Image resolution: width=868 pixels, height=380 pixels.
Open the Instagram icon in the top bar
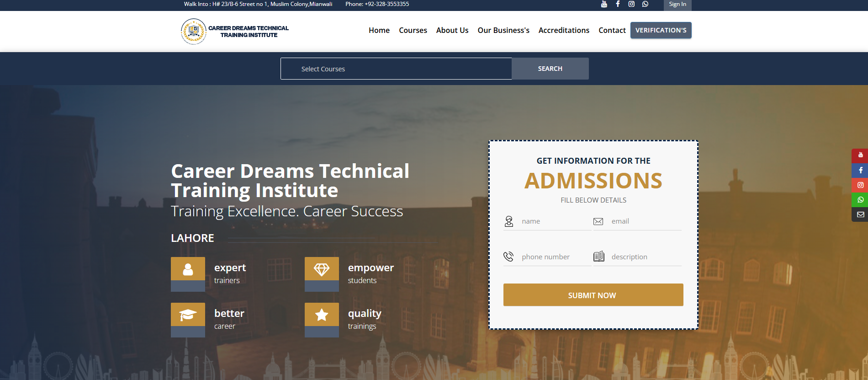(631, 4)
